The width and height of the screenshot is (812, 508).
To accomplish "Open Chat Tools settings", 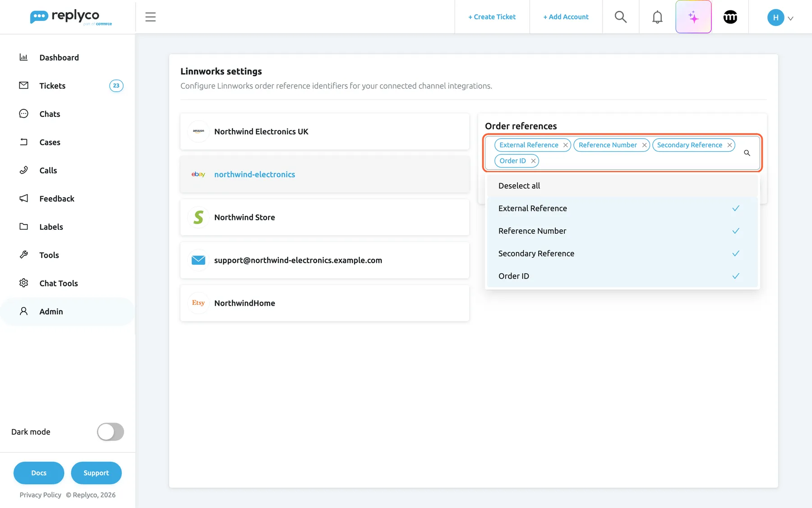I will [x=68, y=283].
